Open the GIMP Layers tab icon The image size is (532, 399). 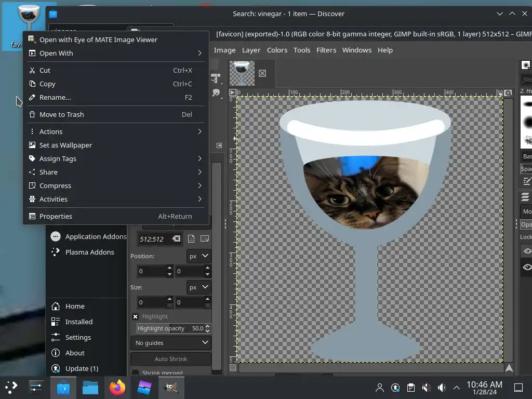[x=525, y=197]
